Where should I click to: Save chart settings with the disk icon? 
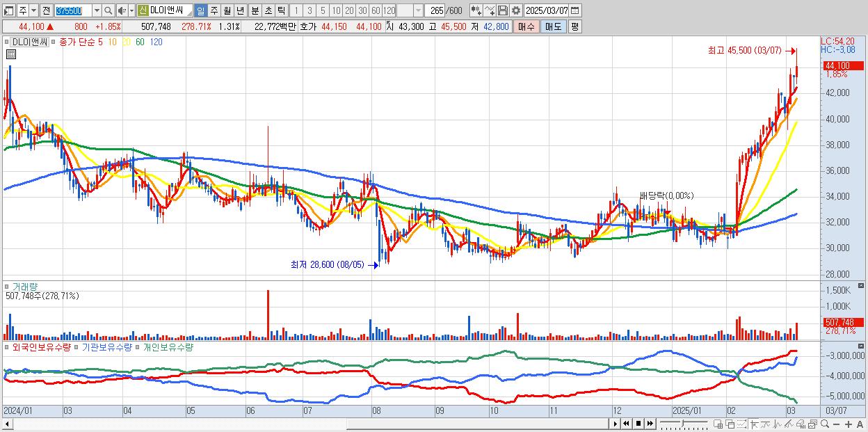click(x=502, y=10)
